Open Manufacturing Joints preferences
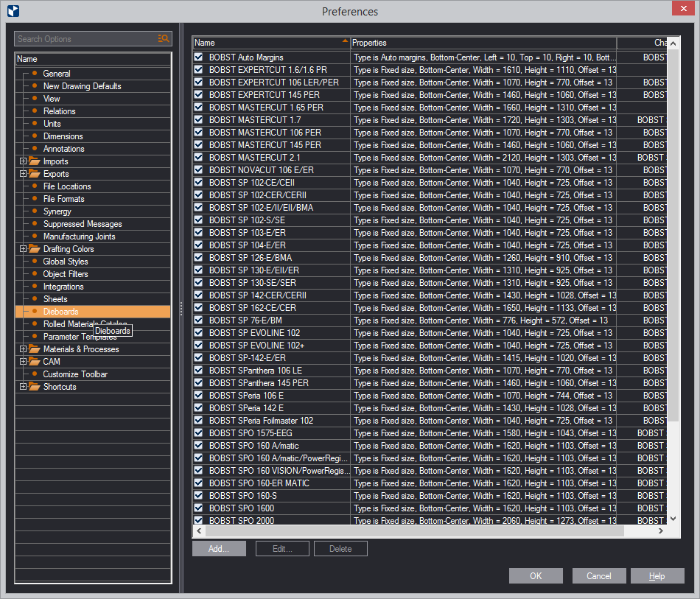The width and height of the screenshot is (700, 599). coord(79,237)
